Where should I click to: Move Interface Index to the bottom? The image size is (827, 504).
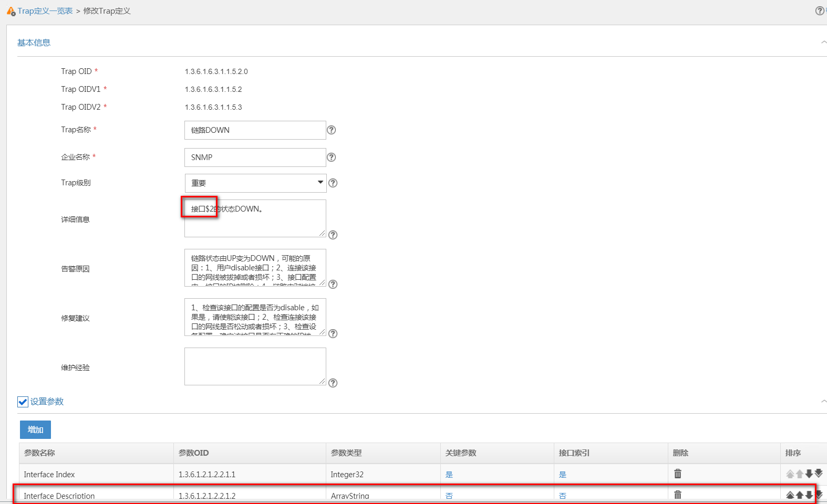click(819, 474)
